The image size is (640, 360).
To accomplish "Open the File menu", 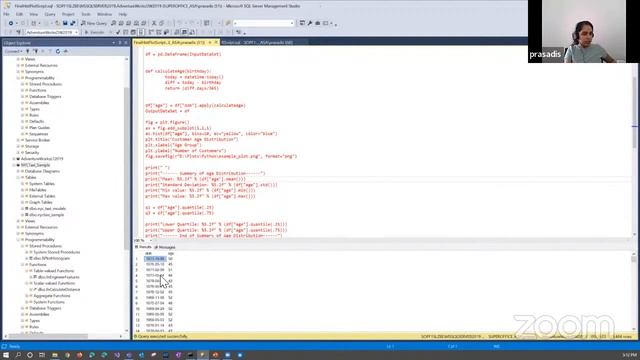I will [x=6, y=14].
